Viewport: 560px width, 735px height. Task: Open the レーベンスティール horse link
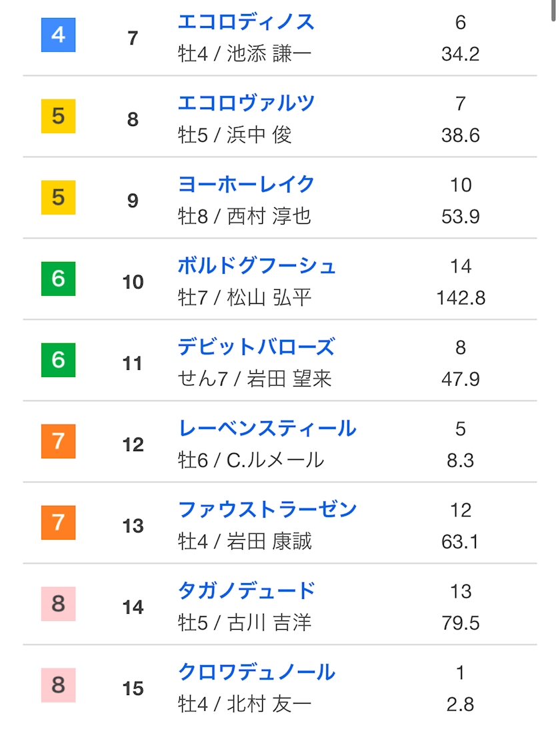[x=267, y=428]
